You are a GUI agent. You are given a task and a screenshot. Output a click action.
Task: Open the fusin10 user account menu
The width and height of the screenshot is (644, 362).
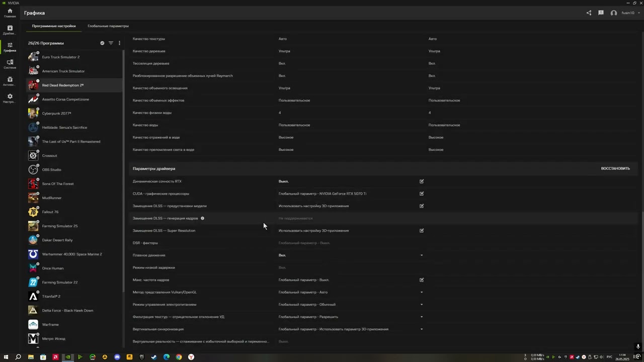[624, 13]
